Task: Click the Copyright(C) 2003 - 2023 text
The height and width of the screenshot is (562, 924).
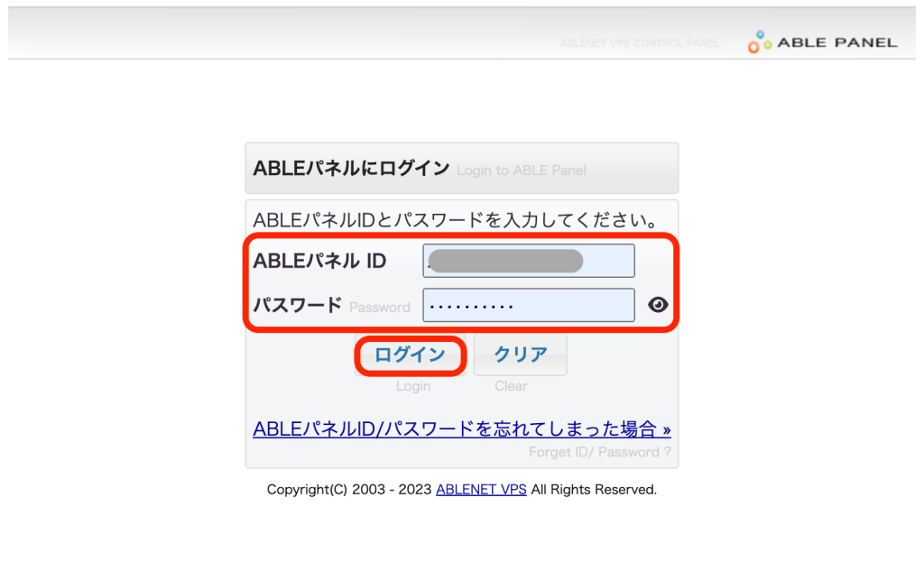Action: tap(349, 490)
